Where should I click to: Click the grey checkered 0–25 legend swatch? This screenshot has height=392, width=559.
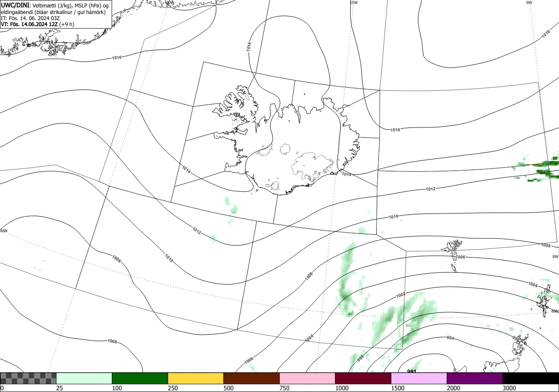click(x=28, y=378)
